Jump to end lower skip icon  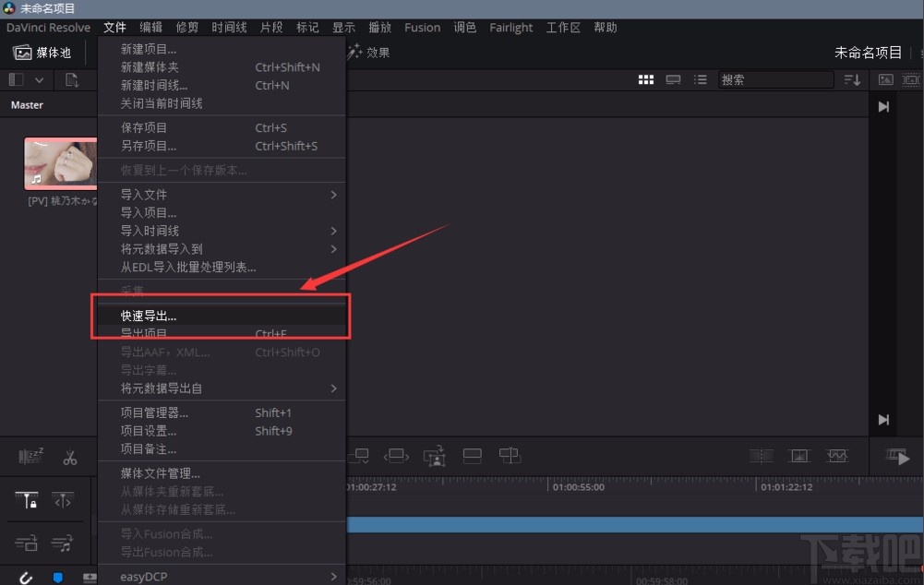coord(883,420)
